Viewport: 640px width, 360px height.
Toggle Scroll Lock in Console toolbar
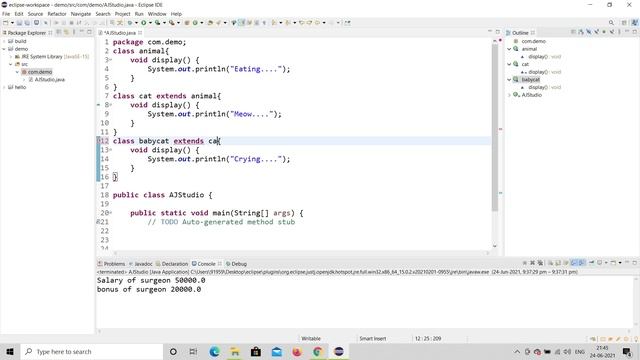tap(558, 263)
